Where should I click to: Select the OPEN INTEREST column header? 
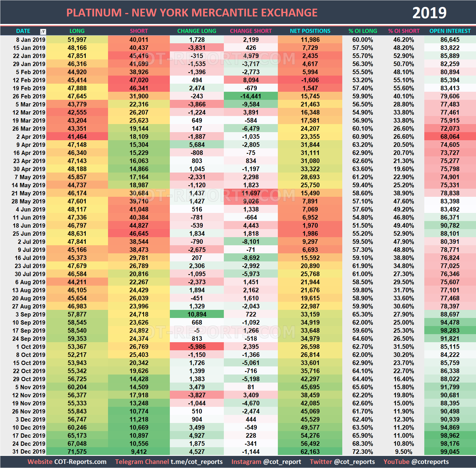point(450,31)
